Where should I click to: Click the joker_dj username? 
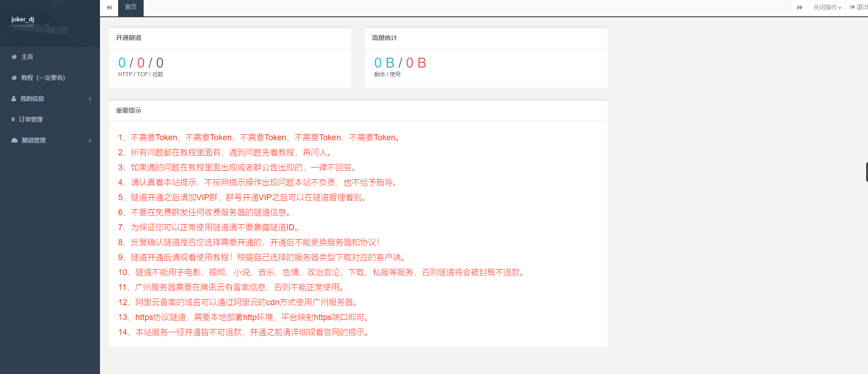pos(23,19)
